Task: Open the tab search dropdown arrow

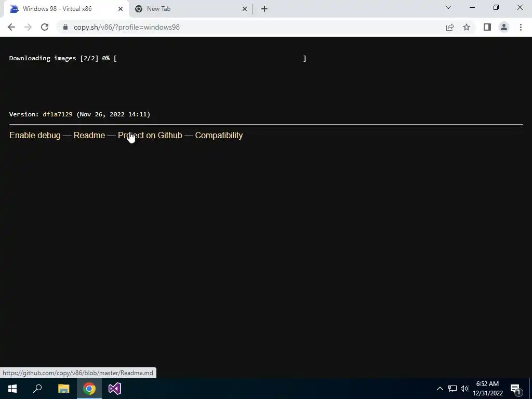Action: 448,7
